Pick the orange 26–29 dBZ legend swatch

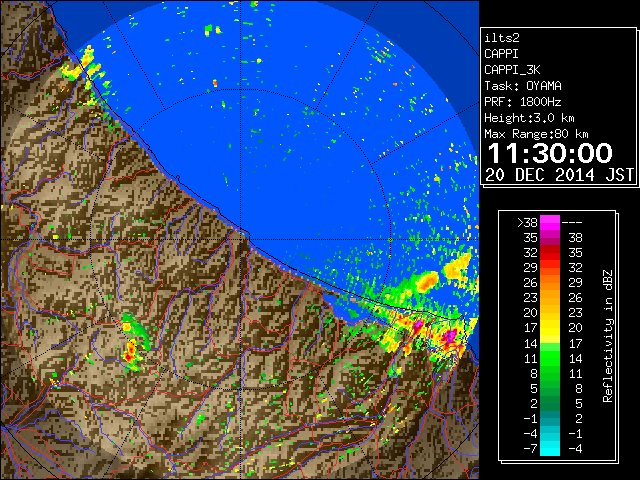pos(550,283)
